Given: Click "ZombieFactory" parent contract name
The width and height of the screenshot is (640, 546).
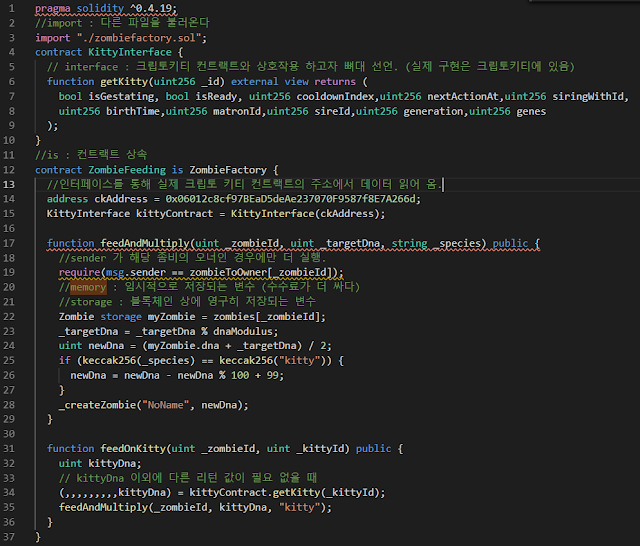Looking at the screenshot, I should (228, 170).
